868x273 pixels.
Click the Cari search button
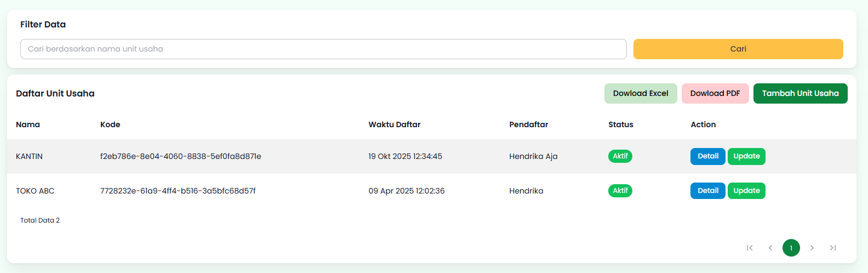coord(738,49)
